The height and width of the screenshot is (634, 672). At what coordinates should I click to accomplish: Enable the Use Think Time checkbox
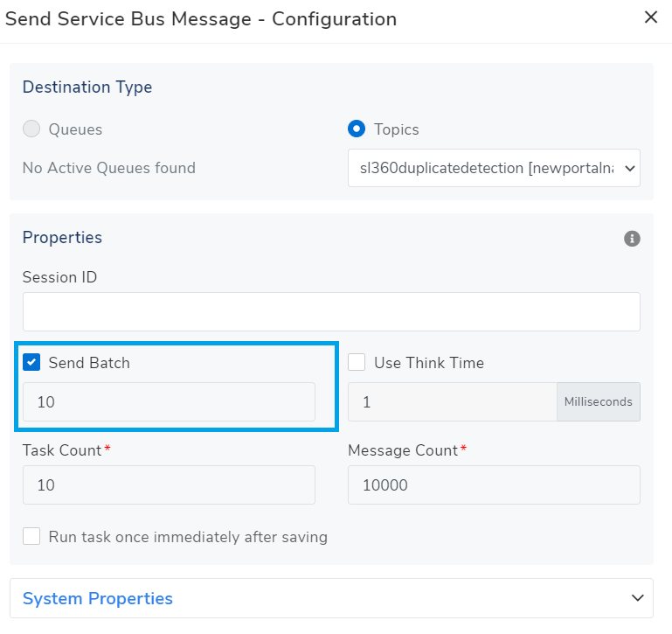[357, 362]
